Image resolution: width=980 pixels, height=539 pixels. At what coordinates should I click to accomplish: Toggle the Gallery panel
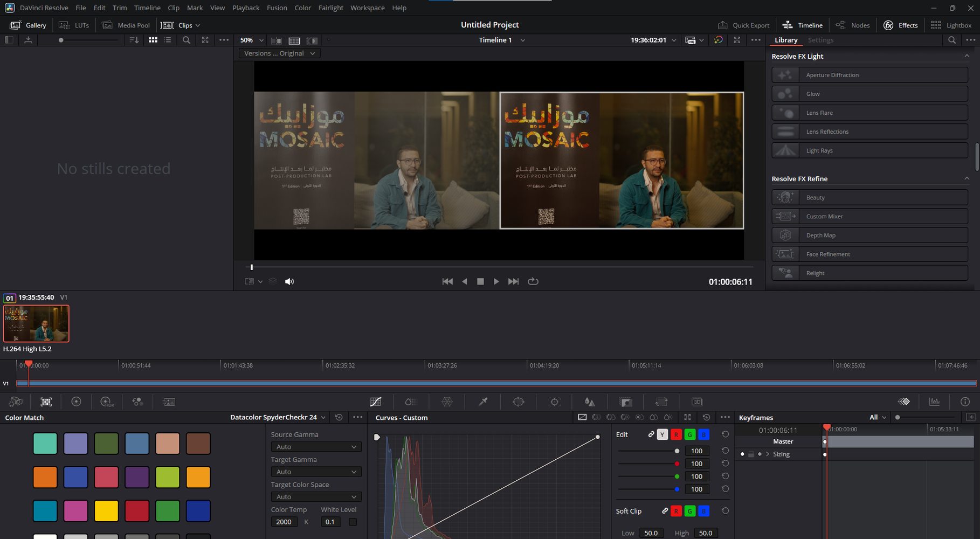click(x=29, y=25)
